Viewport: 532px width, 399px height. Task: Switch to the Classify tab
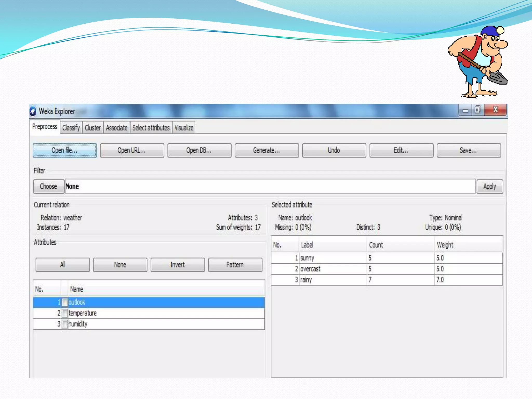pos(71,128)
